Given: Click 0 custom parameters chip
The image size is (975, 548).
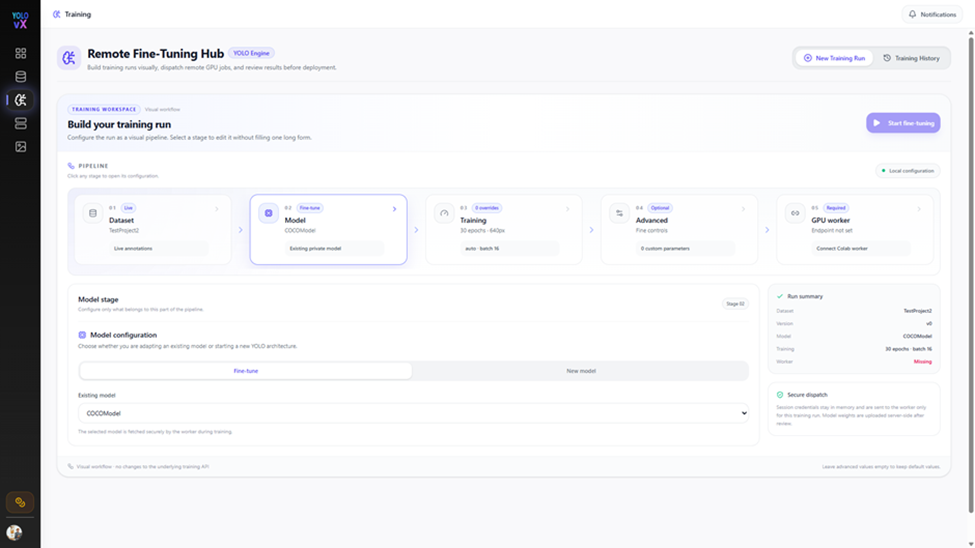Looking at the screenshot, I should tap(685, 248).
